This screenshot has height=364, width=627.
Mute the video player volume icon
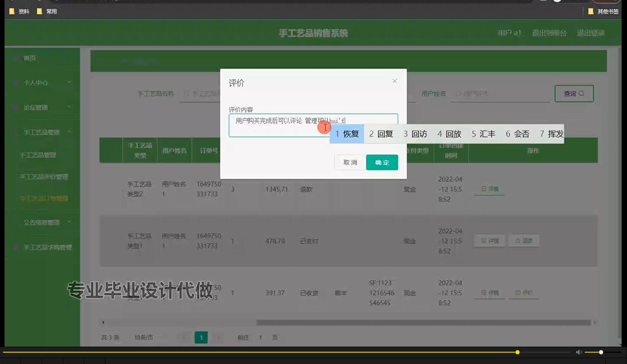pos(579,352)
